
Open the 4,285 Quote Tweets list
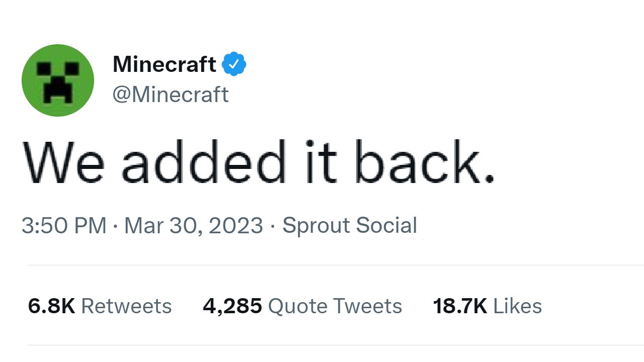pyautogui.click(x=302, y=305)
